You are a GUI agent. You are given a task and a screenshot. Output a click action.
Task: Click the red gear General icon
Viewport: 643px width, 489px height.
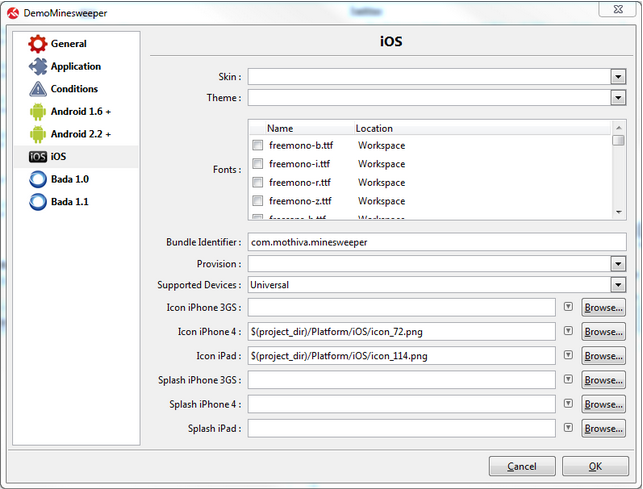click(x=37, y=44)
